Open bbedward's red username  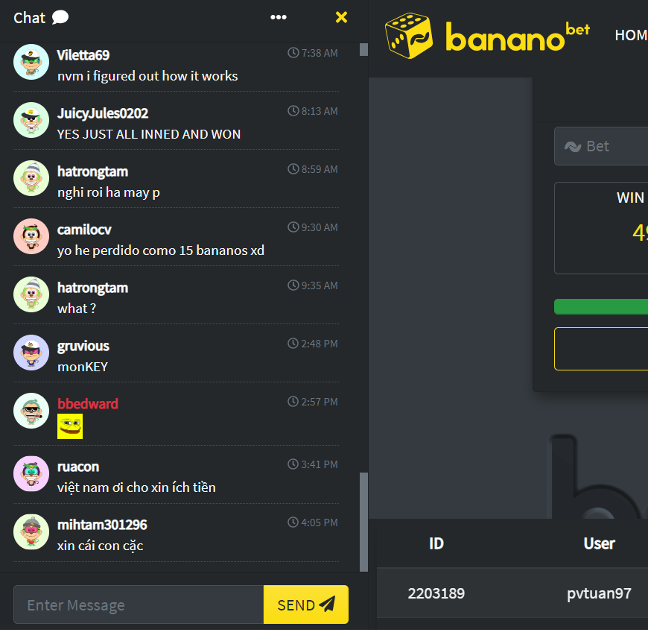coord(88,404)
